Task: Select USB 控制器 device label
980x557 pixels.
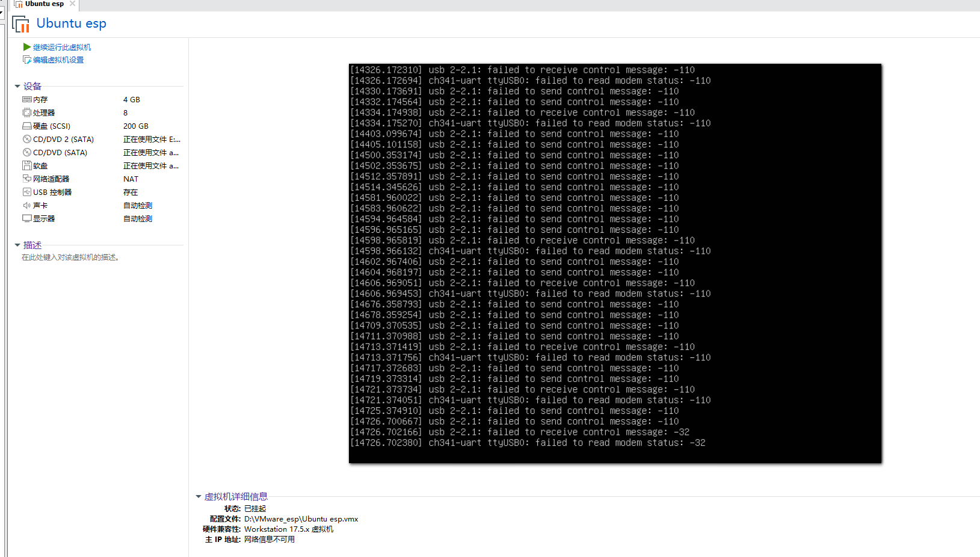Action: tap(52, 192)
